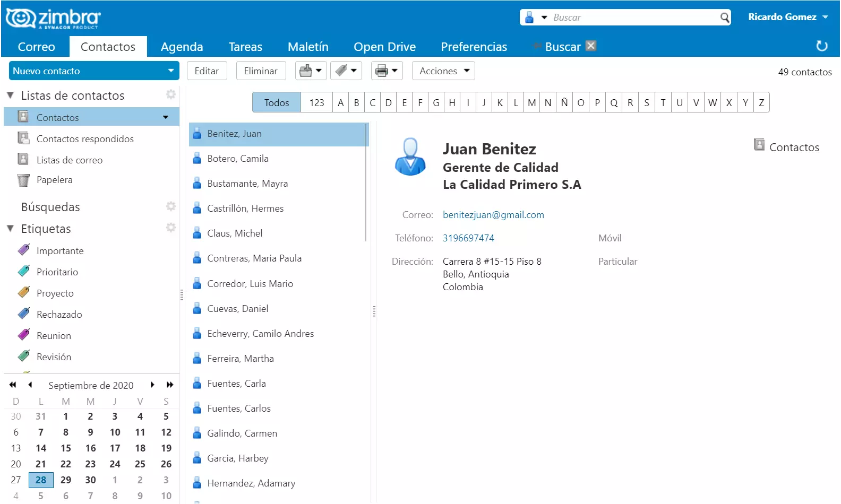Select the Todos alphabet filter
The height and width of the screenshot is (504, 841).
click(277, 102)
